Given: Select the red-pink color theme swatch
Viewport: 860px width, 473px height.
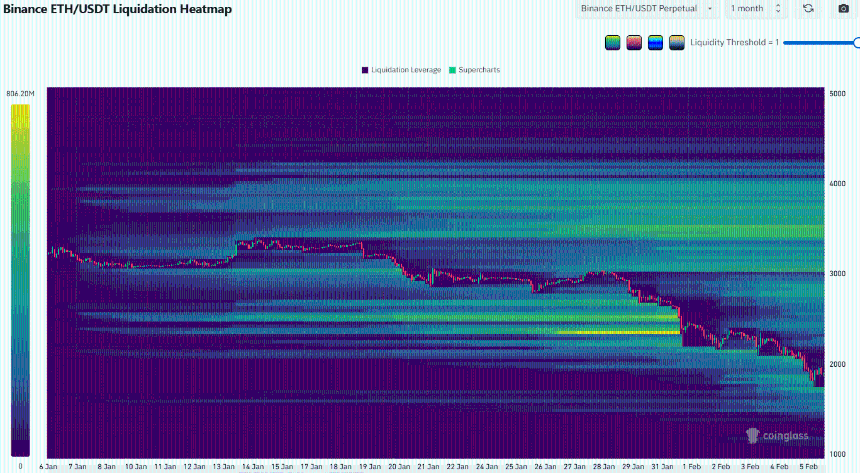Looking at the screenshot, I should (634, 42).
